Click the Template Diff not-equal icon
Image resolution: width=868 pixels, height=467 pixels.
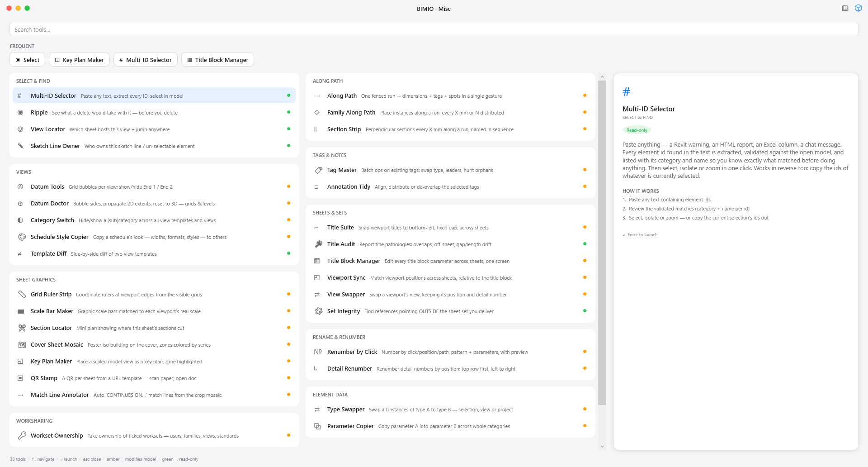click(20, 254)
